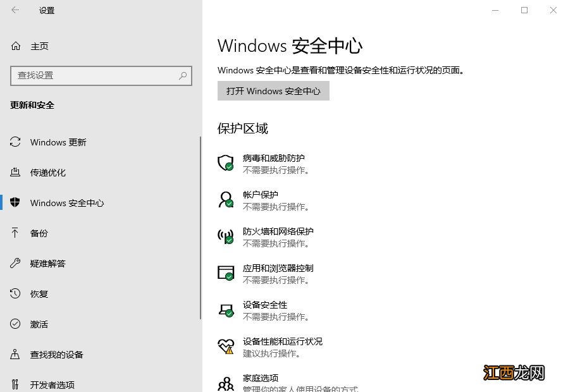Click the magnifier icon in the search box
568x392 pixels.
coord(183,75)
